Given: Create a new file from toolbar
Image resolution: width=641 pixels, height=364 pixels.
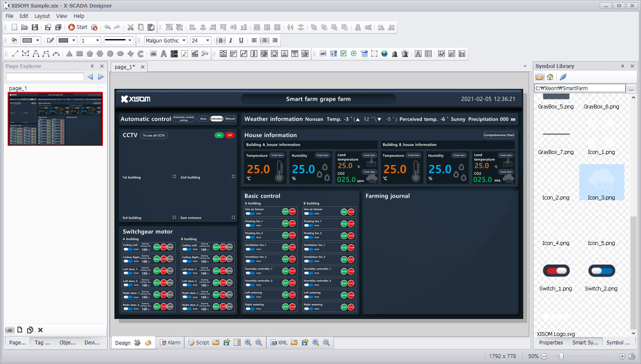Looking at the screenshot, I should pos(14,27).
